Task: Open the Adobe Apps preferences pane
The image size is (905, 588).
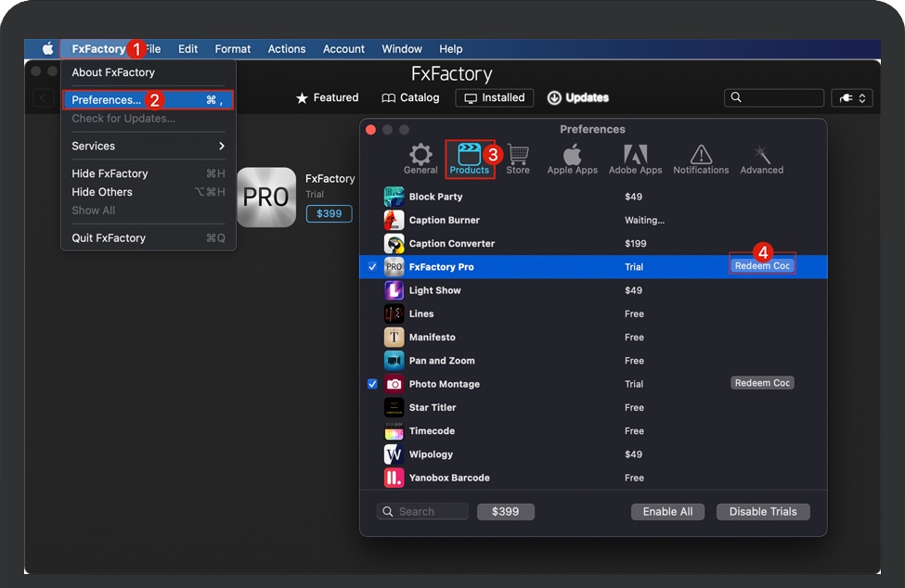Action: tap(635, 160)
